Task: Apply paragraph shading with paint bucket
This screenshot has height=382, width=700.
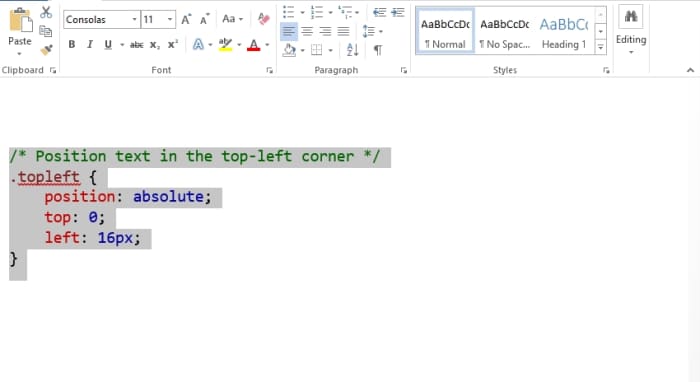Action: (x=289, y=50)
